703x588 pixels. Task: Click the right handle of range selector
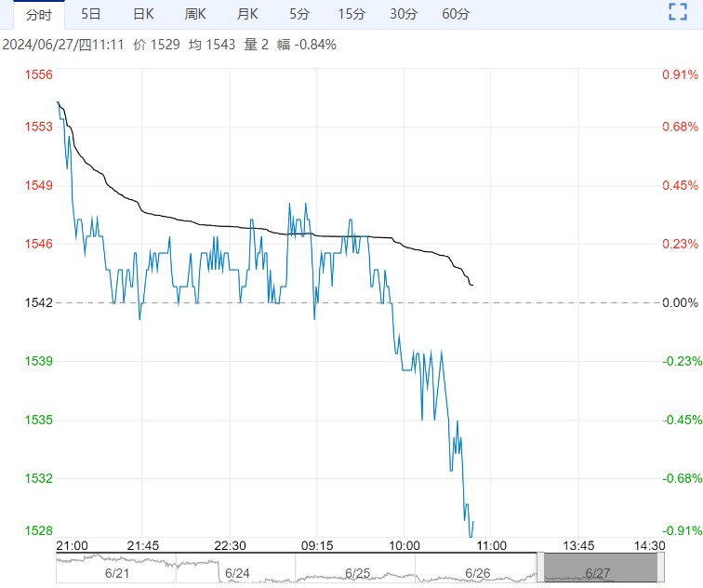pyautogui.click(x=661, y=567)
